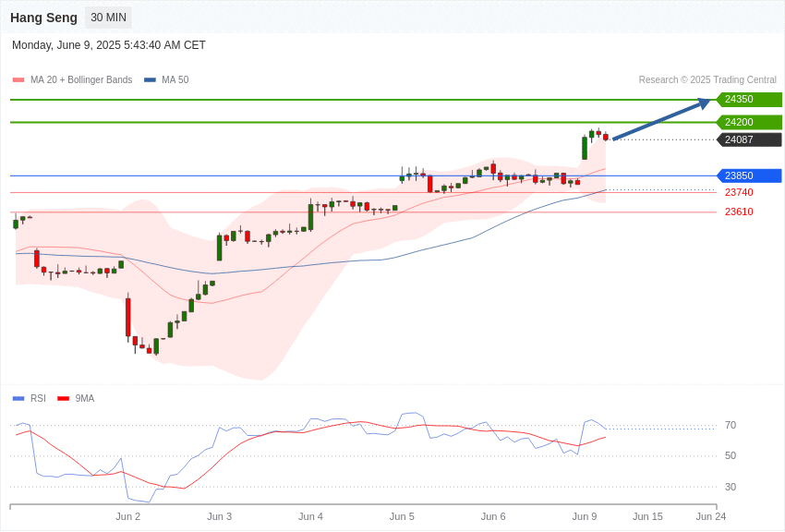
Task: Click the black 24087 last price tag
Action: 750,139
